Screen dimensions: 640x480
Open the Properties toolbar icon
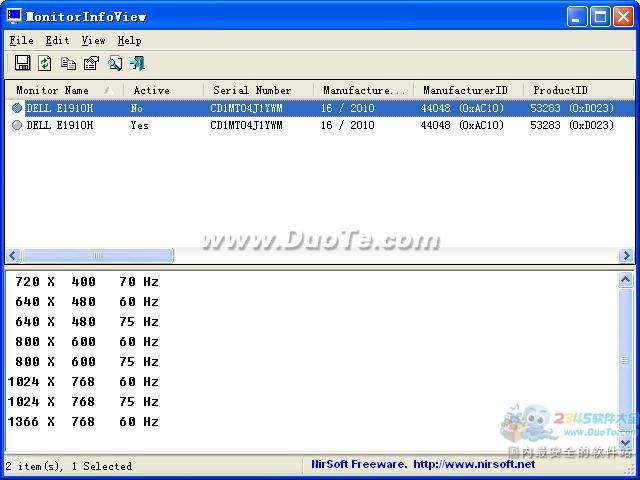[91, 63]
